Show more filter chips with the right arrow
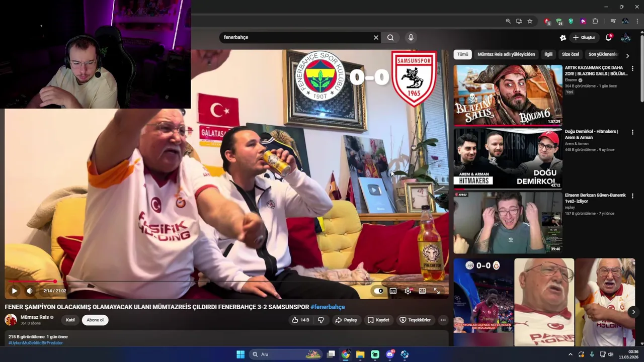The height and width of the screenshot is (362, 644). pos(627,55)
